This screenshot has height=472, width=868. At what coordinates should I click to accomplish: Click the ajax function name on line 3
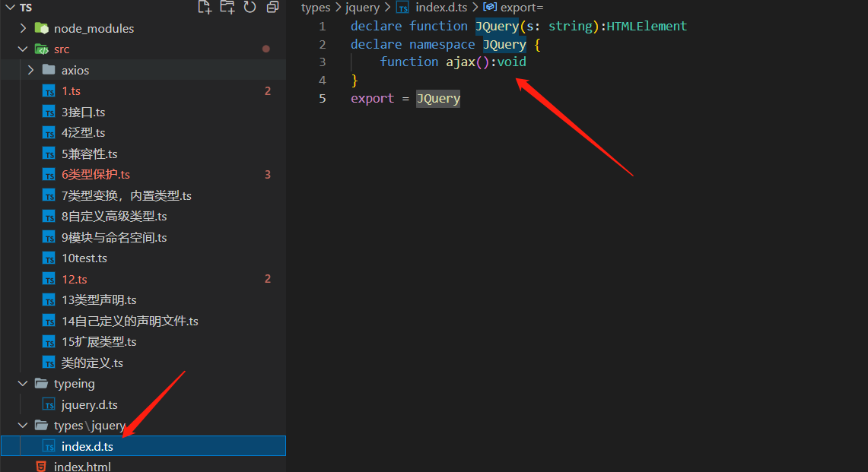460,62
